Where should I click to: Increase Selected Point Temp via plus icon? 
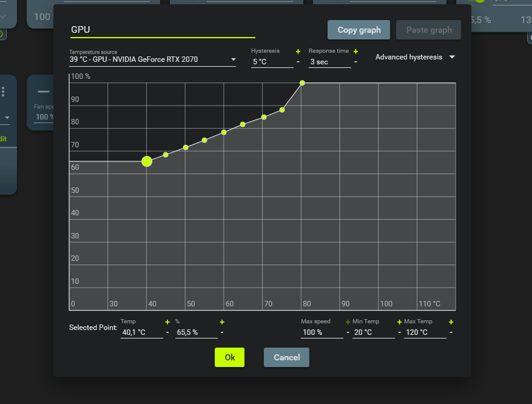point(167,322)
